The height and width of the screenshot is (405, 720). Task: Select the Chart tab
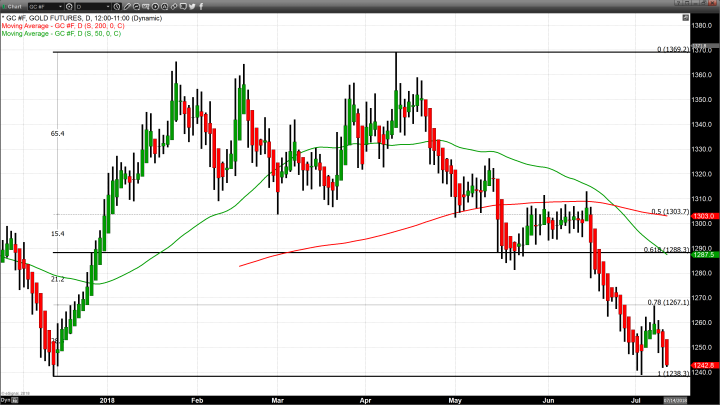point(13,7)
